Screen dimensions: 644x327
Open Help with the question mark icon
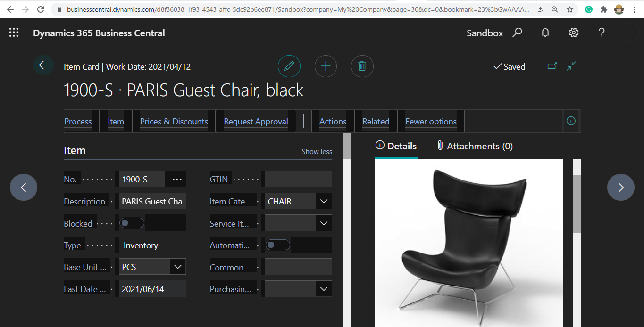click(601, 33)
